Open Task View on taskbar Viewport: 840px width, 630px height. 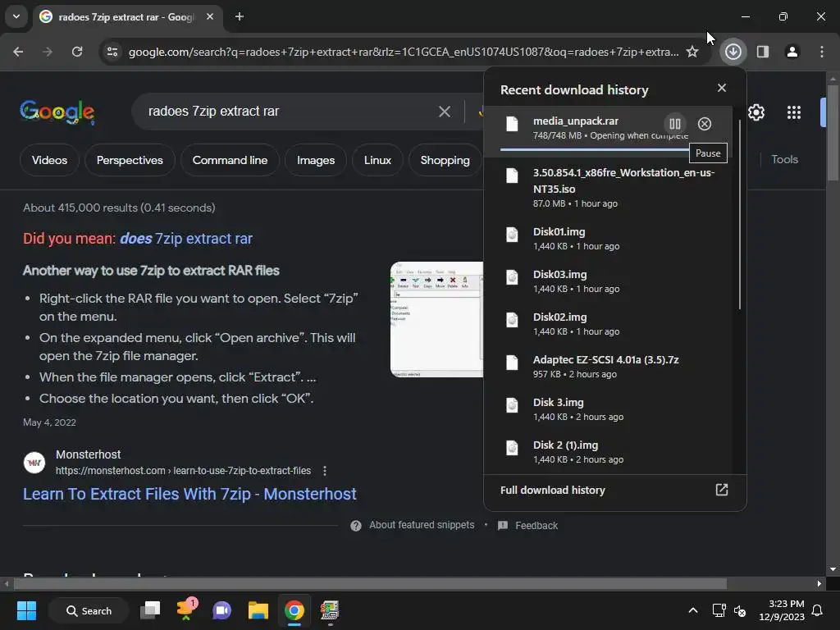click(150, 610)
